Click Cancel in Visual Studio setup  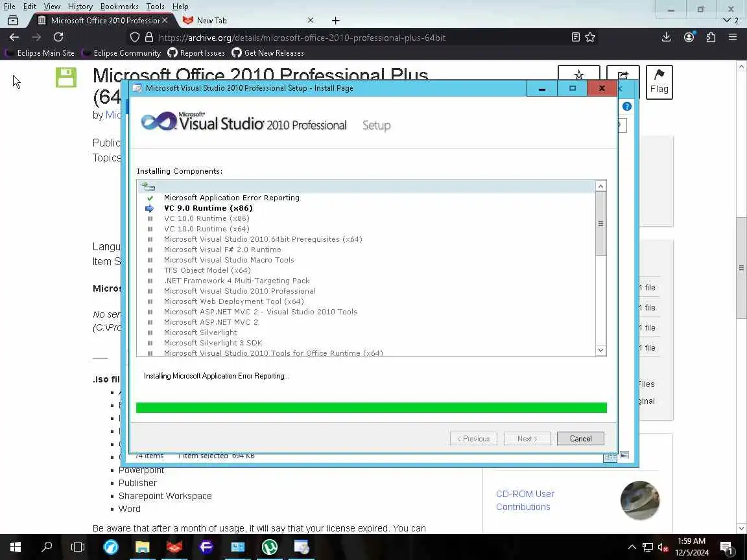580,439
